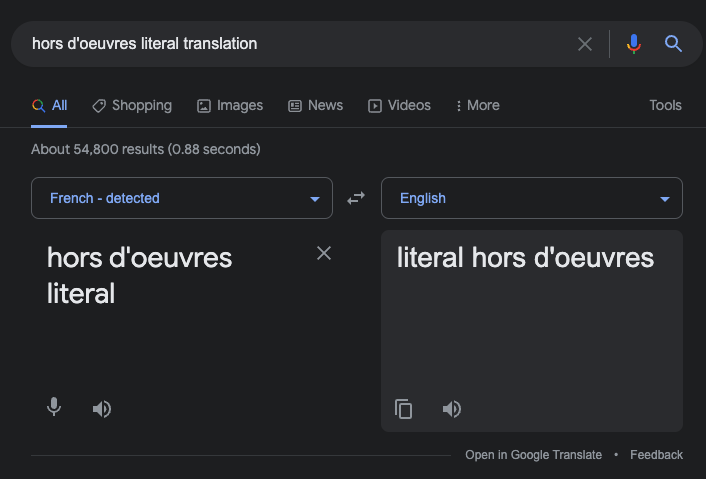
Task: Open the French - detected source language dropdown
Action: tap(182, 198)
